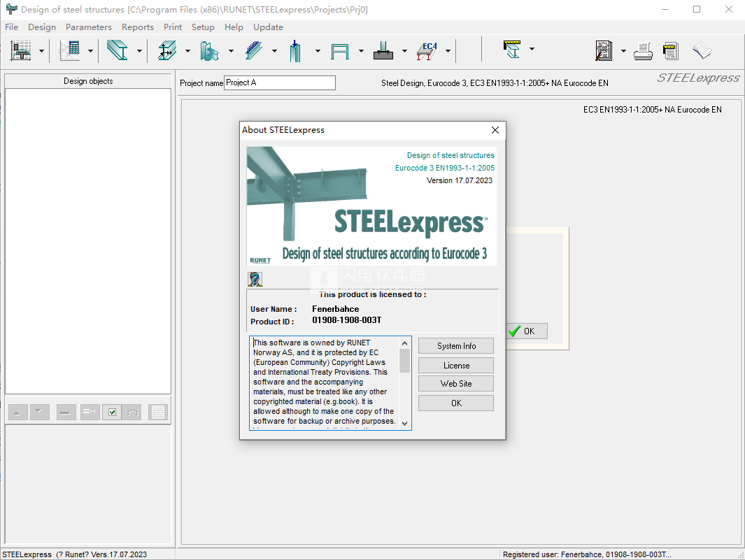Viewport: 745px width, 560px height.
Task: Open the Parameters menu
Action: (x=89, y=27)
